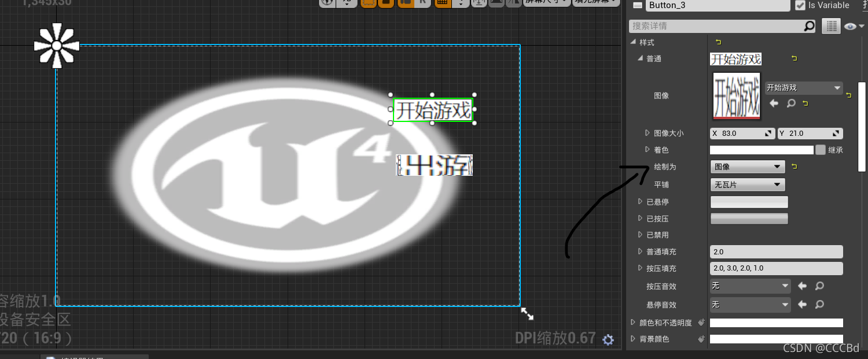Use selected asset for 按压音效

803,286
